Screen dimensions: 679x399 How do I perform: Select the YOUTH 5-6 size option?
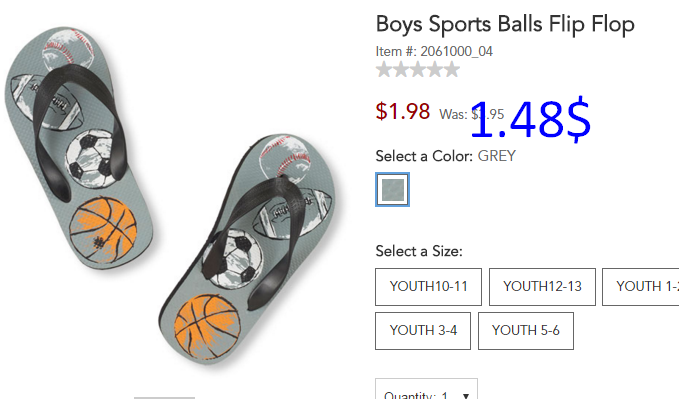click(526, 331)
